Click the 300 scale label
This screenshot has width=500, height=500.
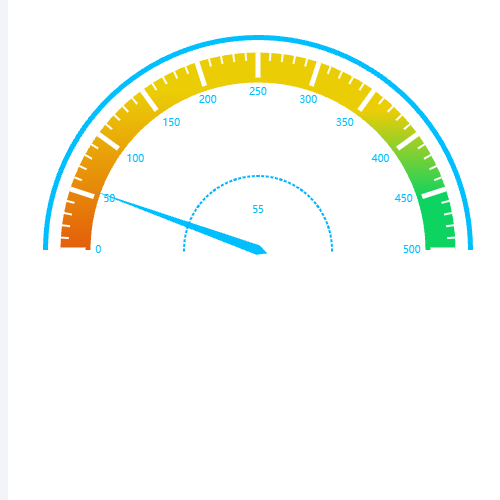308,99
